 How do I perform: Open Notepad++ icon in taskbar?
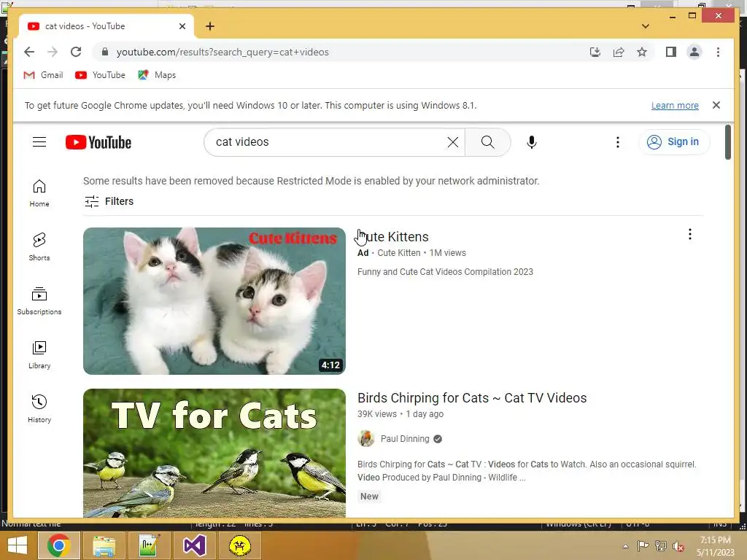click(149, 545)
